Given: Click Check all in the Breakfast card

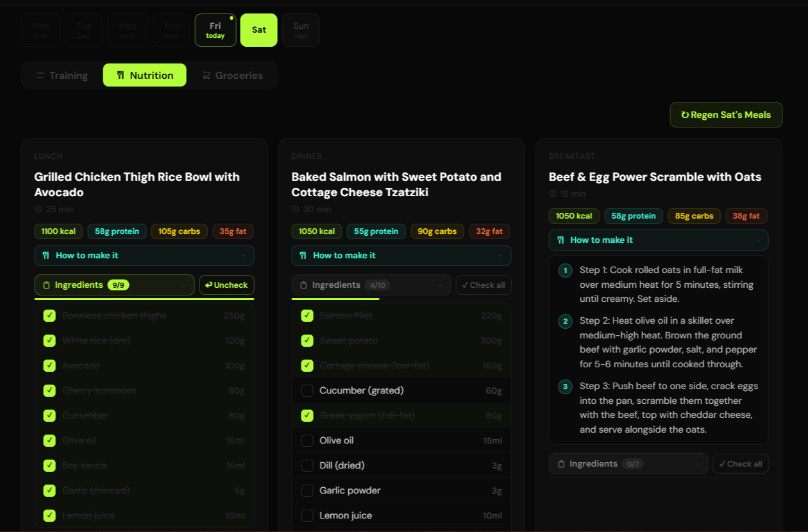Looking at the screenshot, I should (x=741, y=464).
